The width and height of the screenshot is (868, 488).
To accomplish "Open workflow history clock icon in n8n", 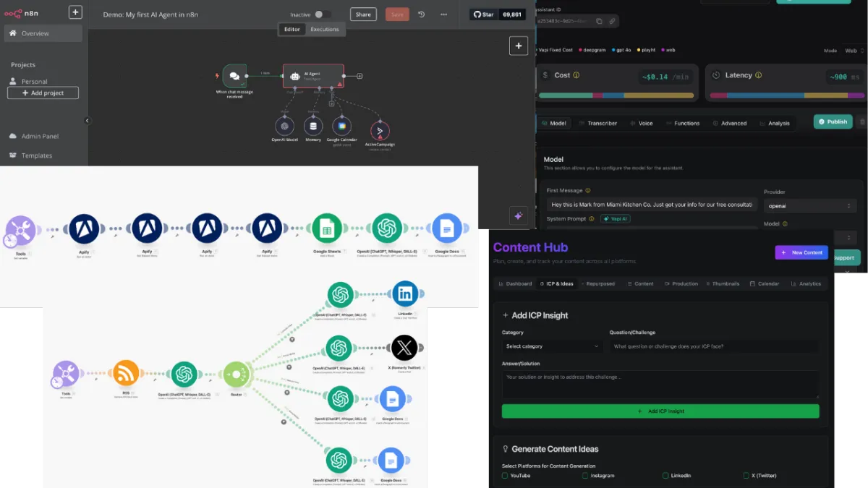I will pos(422,14).
